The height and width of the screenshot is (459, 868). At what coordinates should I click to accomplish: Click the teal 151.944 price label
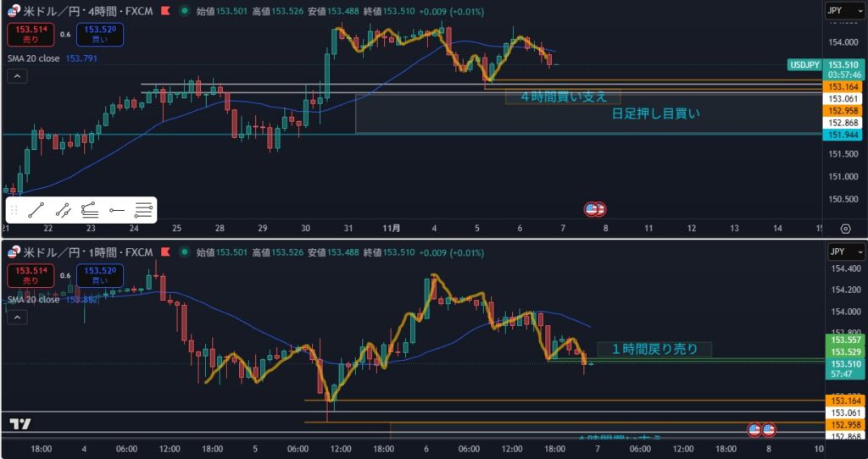(x=842, y=135)
